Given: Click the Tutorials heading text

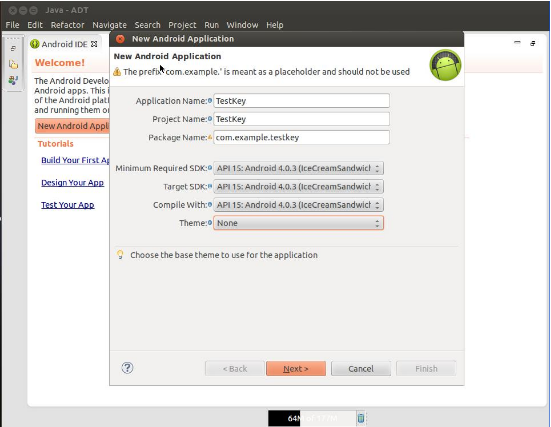Looking at the screenshot, I should pyautogui.click(x=56, y=144).
